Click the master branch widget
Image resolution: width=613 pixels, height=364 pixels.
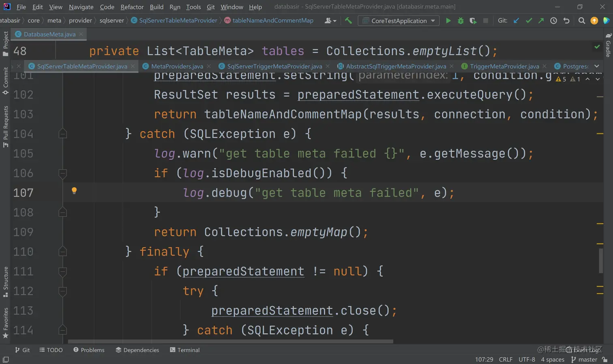[x=584, y=360]
